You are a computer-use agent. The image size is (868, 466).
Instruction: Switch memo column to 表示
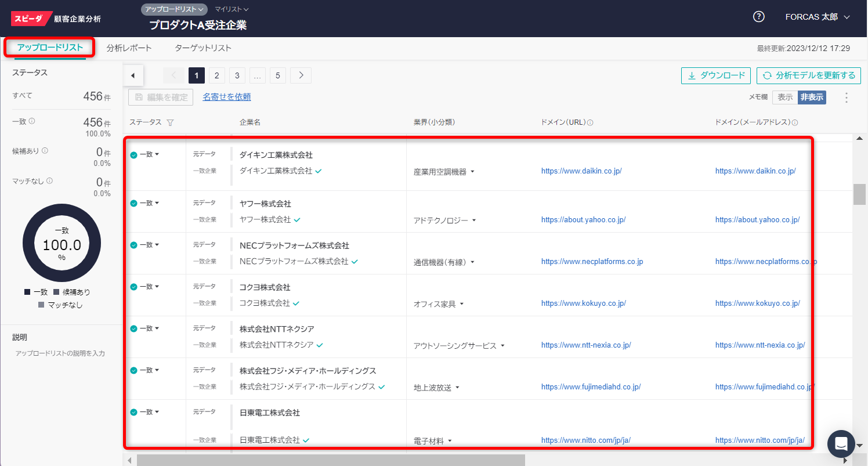pyautogui.click(x=785, y=97)
